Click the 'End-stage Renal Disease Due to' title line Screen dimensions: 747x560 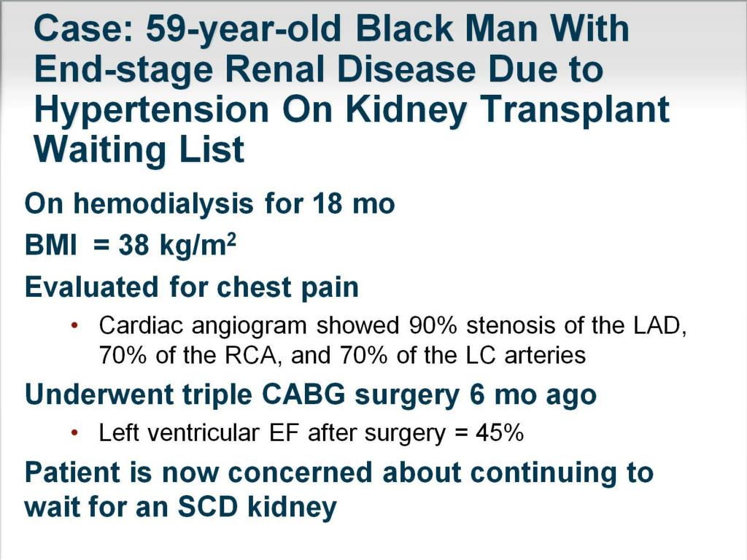click(319, 71)
